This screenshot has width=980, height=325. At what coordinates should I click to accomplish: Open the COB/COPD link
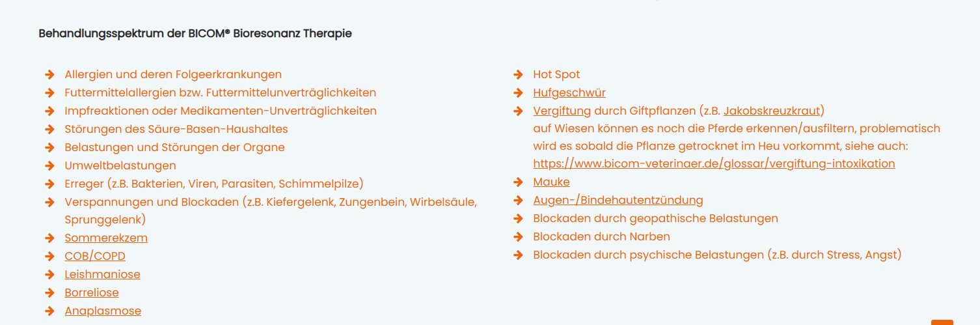pyautogui.click(x=95, y=257)
